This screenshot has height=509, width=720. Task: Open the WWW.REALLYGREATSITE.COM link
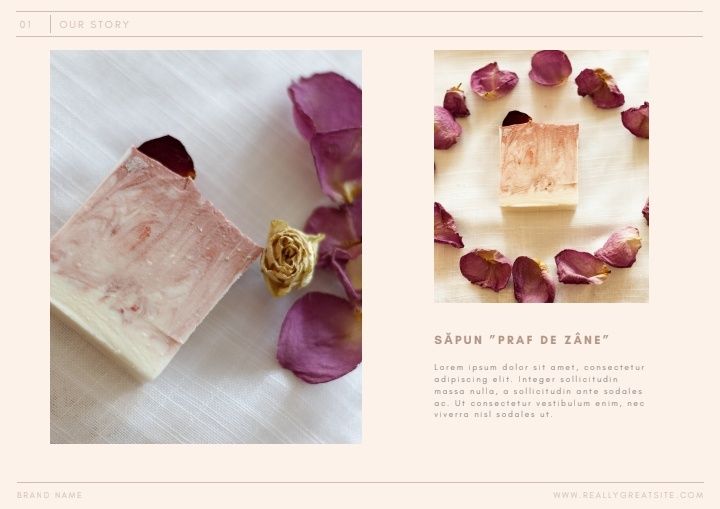[x=628, y=495]
